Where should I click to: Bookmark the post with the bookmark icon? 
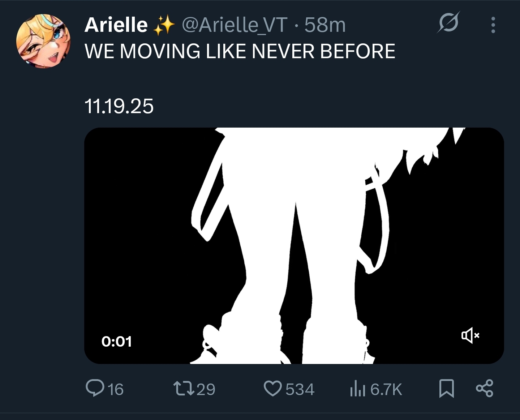pyautogui.click(x=446, y=389)
